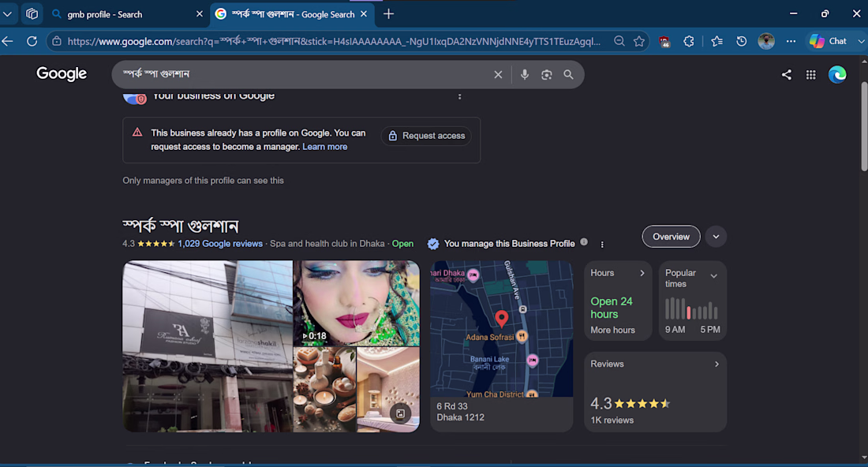The height and width of the screenshot is (467, 868).
Task: Open 'Your business on Google' options menu
Action: coord(459,96)
